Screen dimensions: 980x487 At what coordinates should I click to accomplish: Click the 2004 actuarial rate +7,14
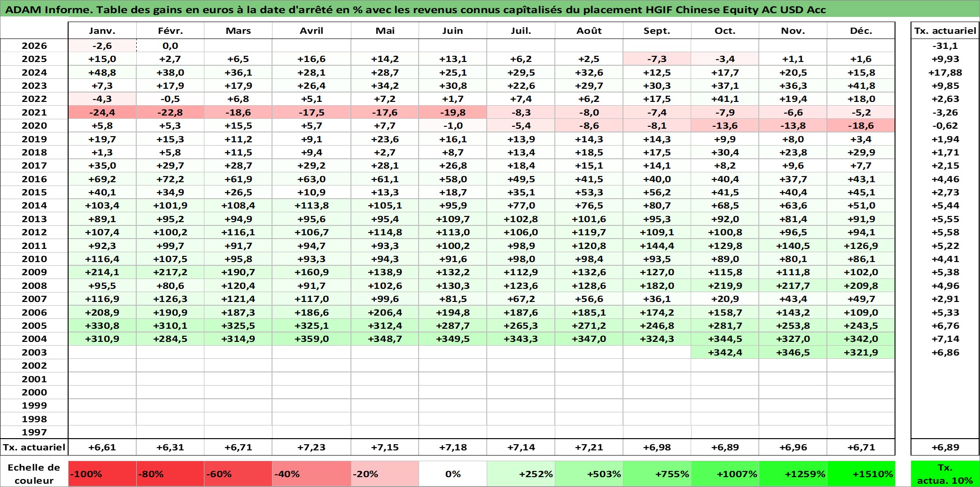945,339
